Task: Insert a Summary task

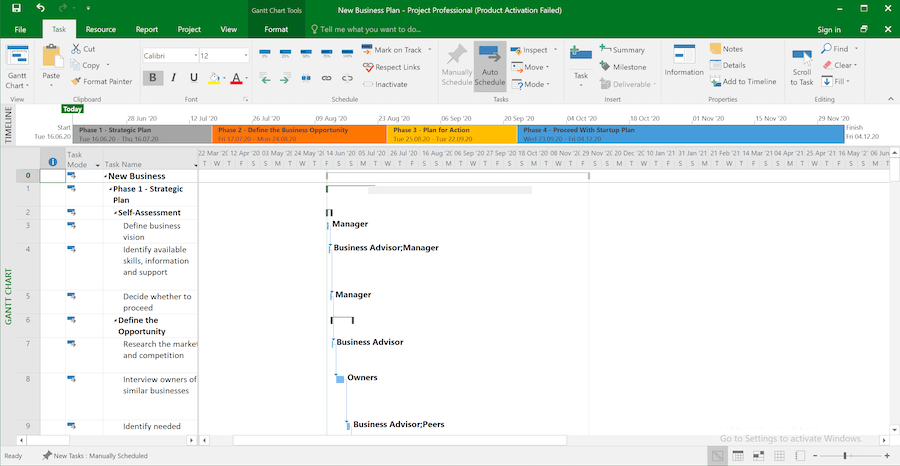Action: (623, 50)
